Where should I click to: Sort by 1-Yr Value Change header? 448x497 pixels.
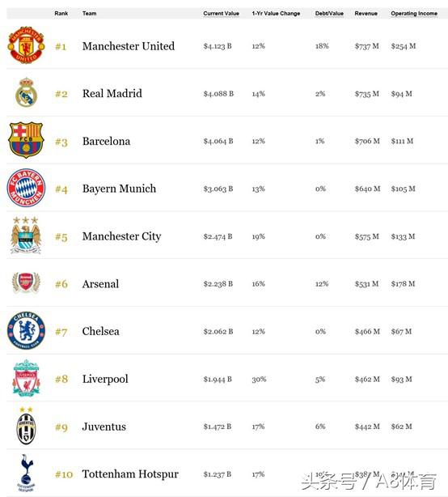[276, 13]
